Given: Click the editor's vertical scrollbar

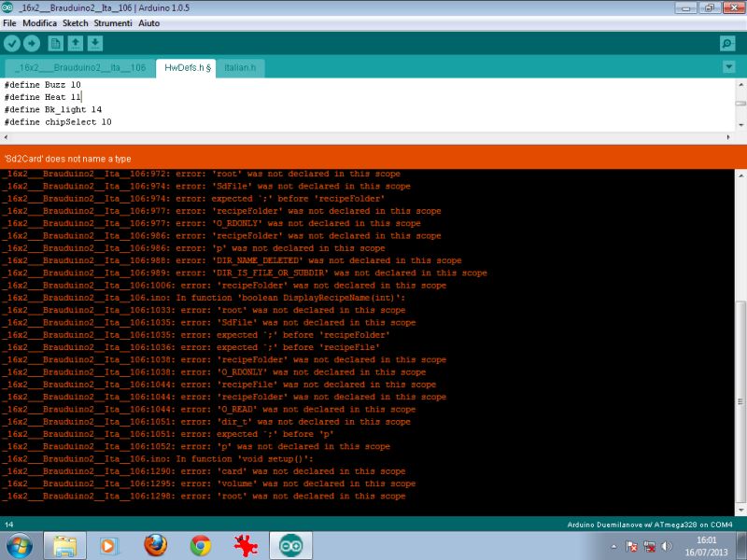Looking at the screenshot, I should click(740, 103).
